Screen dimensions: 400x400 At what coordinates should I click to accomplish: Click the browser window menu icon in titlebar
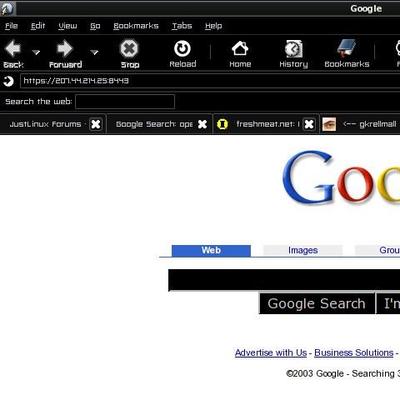(7, 8)
